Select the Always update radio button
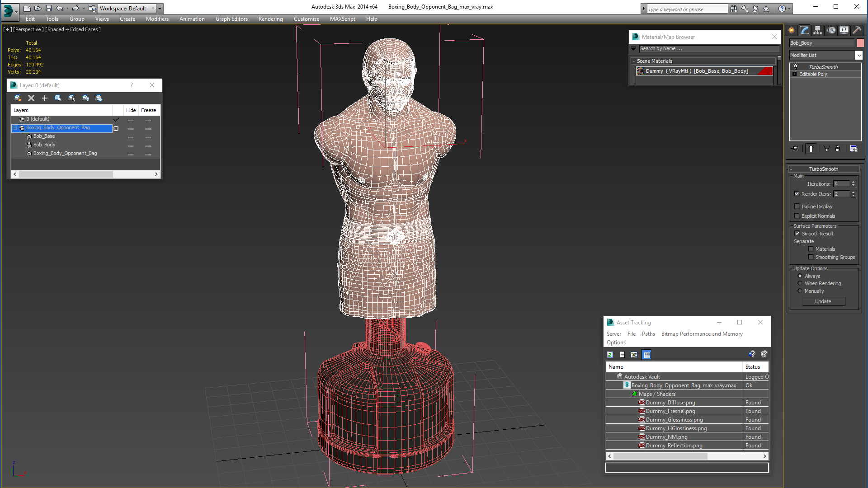 coord(800,276)
